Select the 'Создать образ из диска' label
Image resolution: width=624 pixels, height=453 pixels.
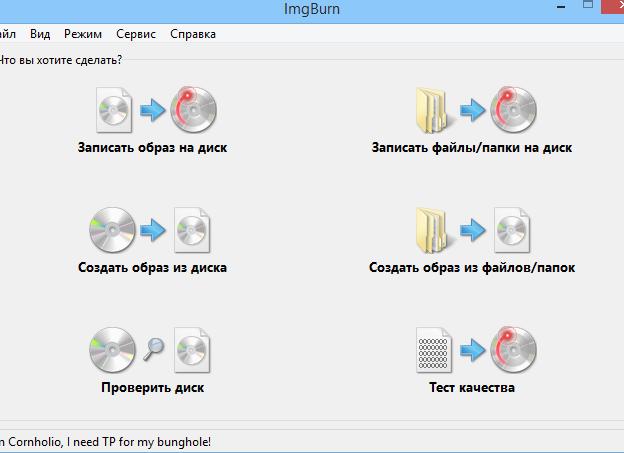(x=152, y=268)
